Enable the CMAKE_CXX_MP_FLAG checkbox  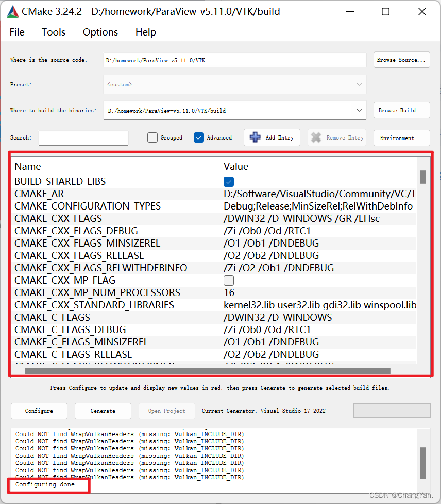pos(229,281)
